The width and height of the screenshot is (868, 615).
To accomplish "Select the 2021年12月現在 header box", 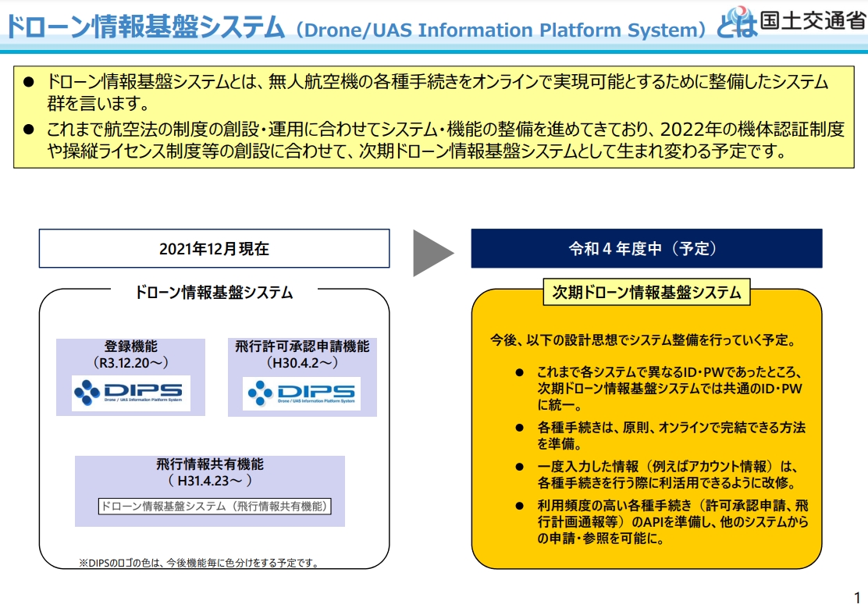I will [214, 248].
